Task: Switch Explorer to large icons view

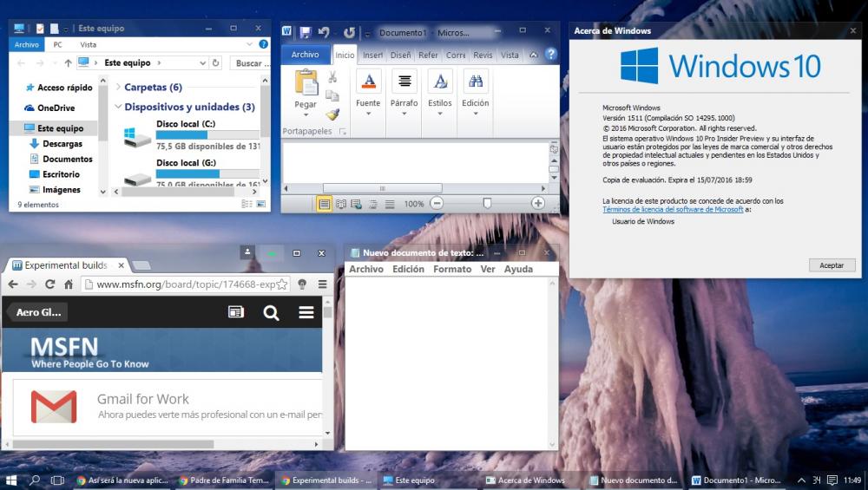Action: point(260,205)
